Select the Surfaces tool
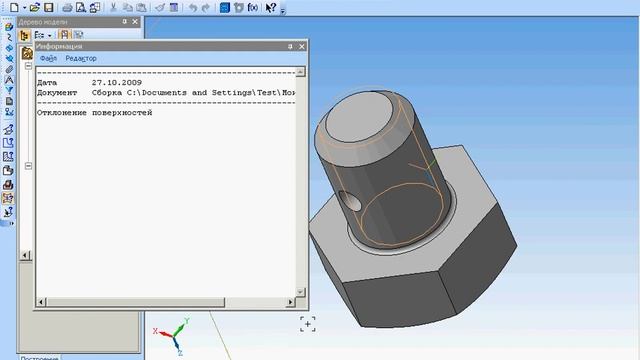The image size is (640, 360). tap(9, 48)
